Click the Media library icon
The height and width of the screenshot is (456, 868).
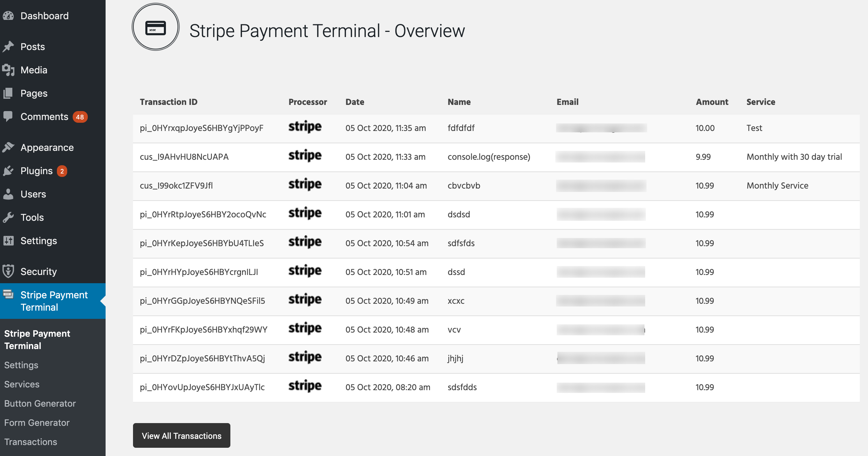click(8, 70)
